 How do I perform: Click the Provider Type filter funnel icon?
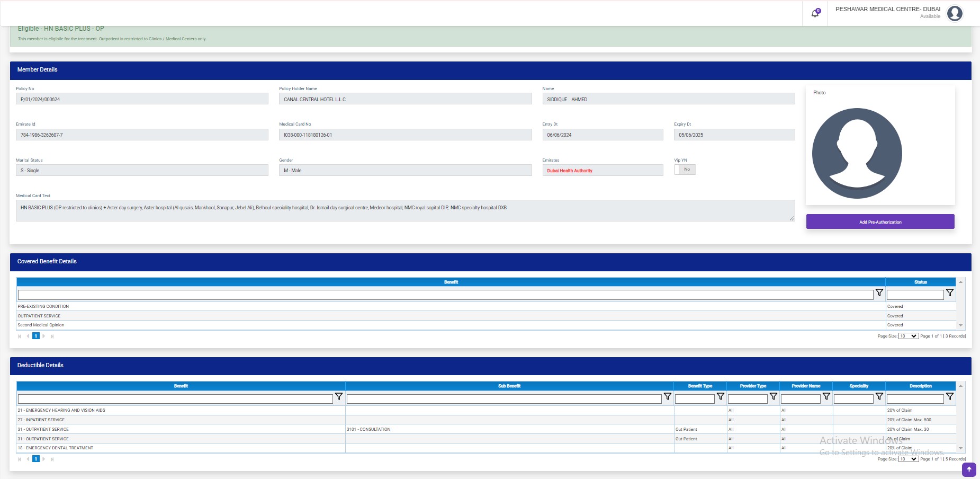(x=773, y=397)
